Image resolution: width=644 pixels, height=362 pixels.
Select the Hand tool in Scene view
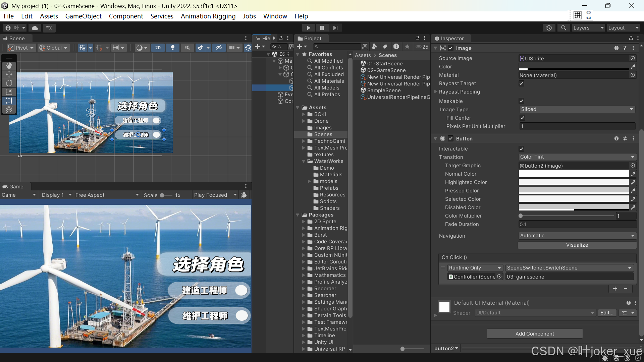click(x=9, y=65)
